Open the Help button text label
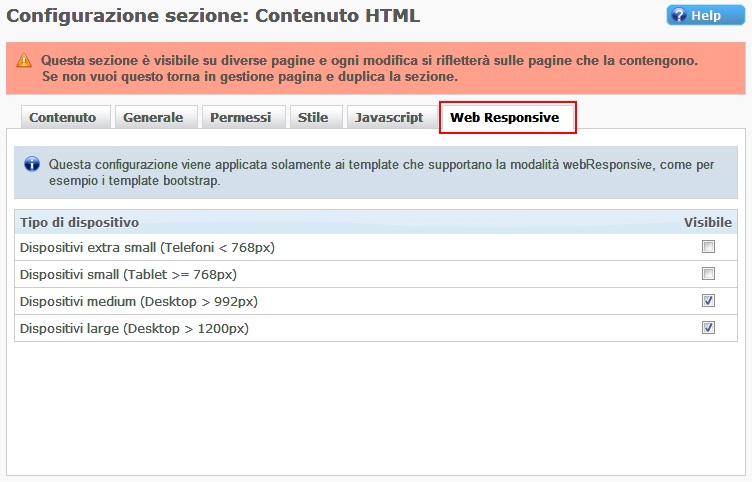 (x=705, y=16)
